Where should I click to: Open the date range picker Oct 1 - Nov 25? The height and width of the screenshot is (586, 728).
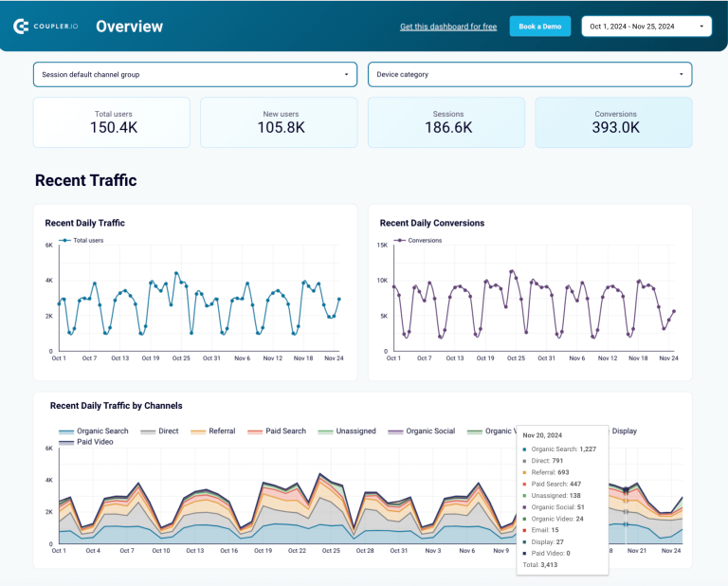coord(646,27)
